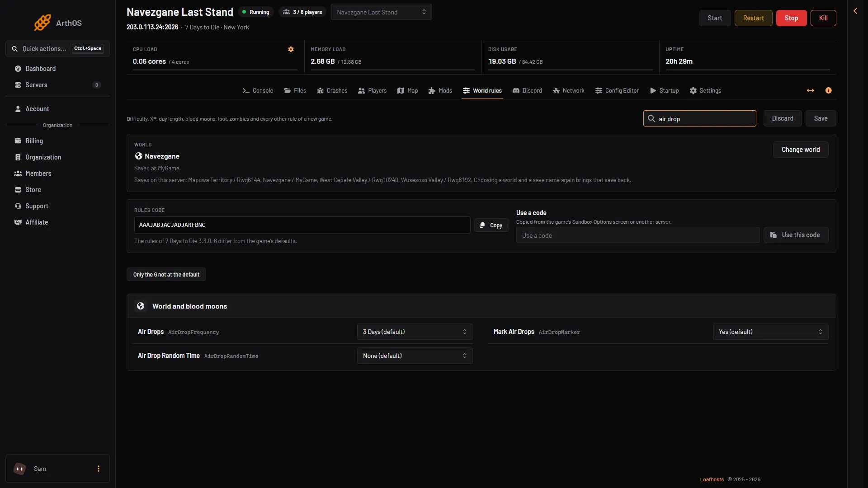Click the globe icon beside Navezgane world
The image size is (868, 488).
(139, 156)
